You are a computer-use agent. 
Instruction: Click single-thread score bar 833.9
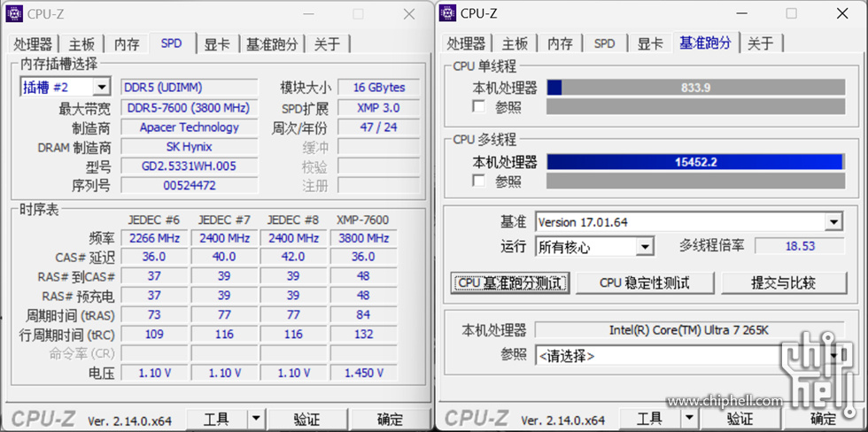coord(696,88)
